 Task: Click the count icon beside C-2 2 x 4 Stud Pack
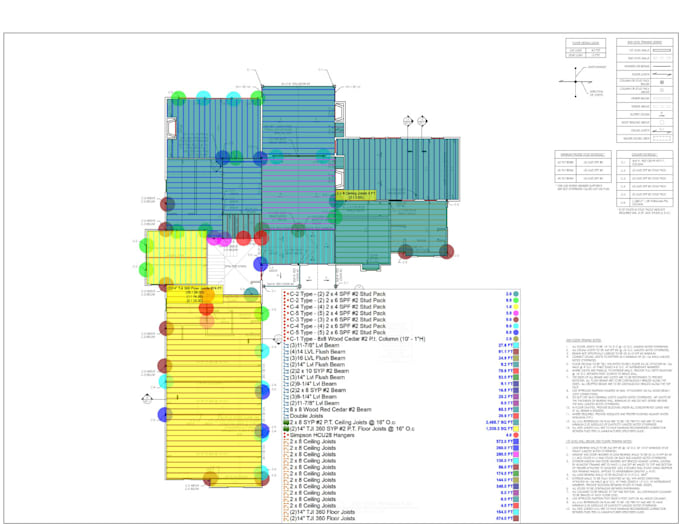(x=286, y=294)
